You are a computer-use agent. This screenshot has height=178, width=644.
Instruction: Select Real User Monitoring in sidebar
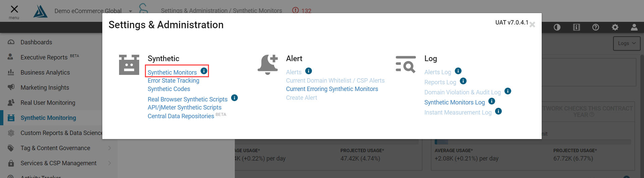coord(48,103)
